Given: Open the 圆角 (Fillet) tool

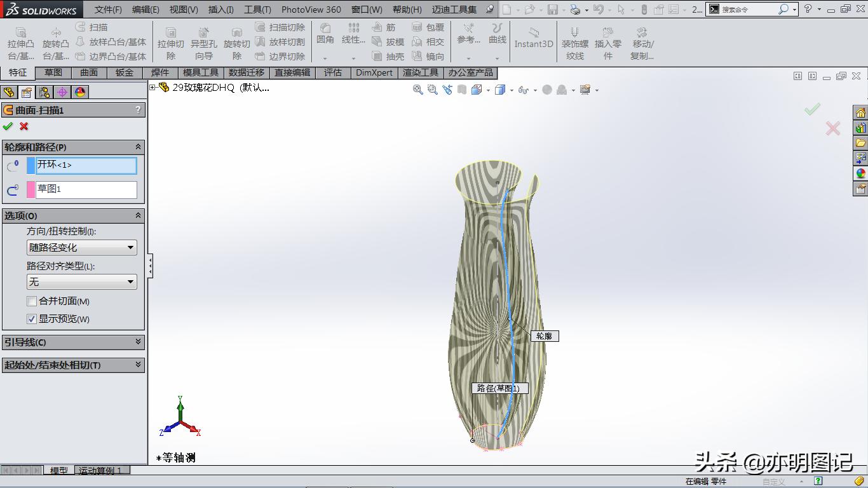Looking at the screenshot, I should click(324, 37).
